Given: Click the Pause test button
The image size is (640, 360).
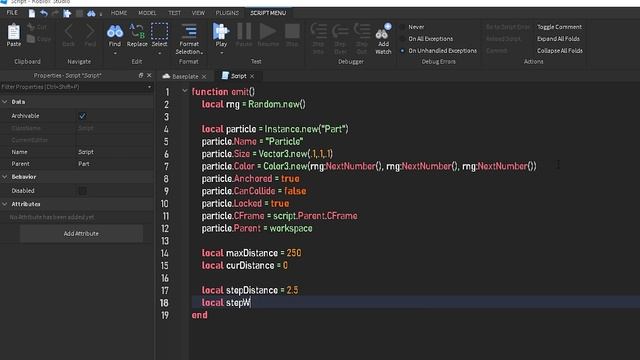Looking at the screenshot, I should coord(244,31).
